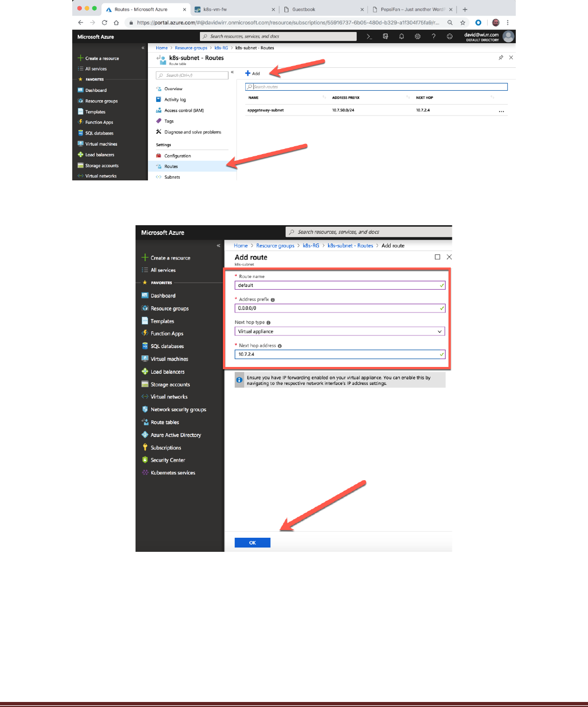
Task: Click the browser reload button
Action: [x=104, y=23]
